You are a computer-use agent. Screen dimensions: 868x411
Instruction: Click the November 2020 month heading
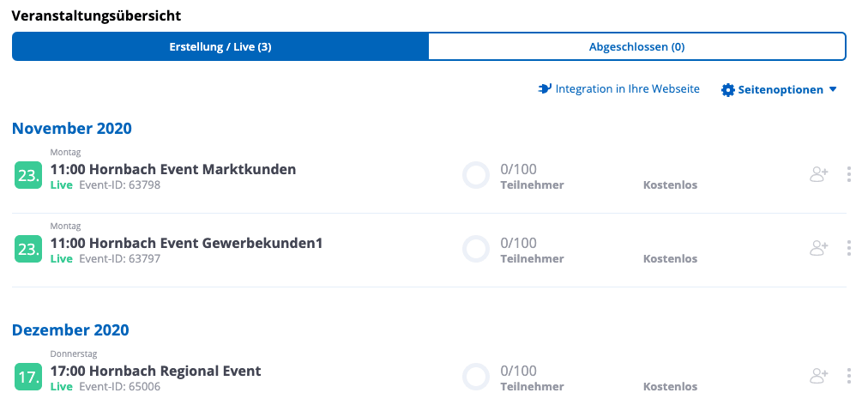[72, 129]
